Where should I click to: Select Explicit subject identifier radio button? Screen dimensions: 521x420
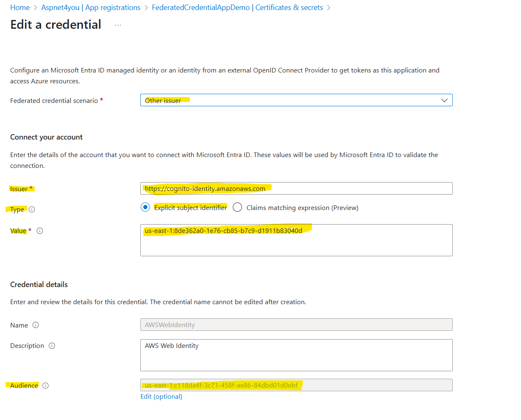coord(145,207)
